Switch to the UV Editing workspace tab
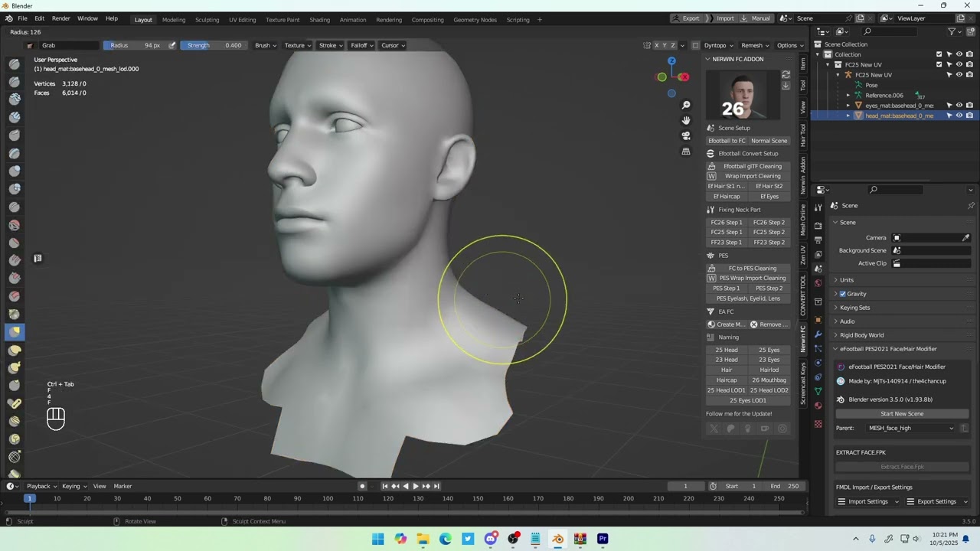Image resolution: width=980 pixels, height=551 pixels. coord(242,19)
